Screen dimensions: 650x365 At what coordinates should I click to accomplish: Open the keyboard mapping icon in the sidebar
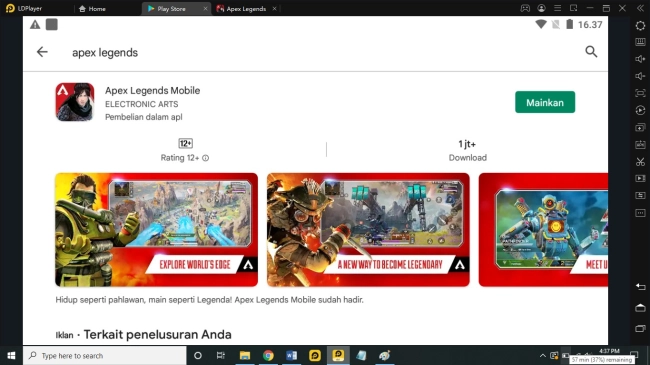pos(640,42)
